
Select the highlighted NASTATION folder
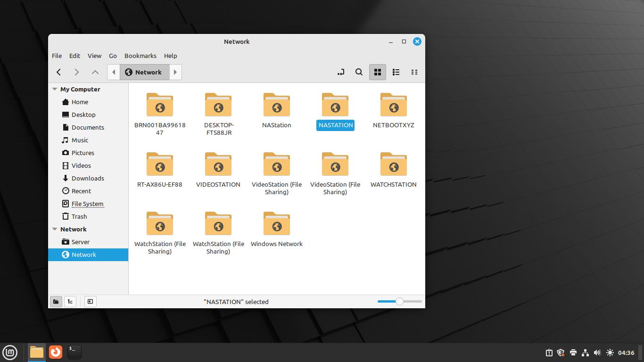click(x=335, y=111)
